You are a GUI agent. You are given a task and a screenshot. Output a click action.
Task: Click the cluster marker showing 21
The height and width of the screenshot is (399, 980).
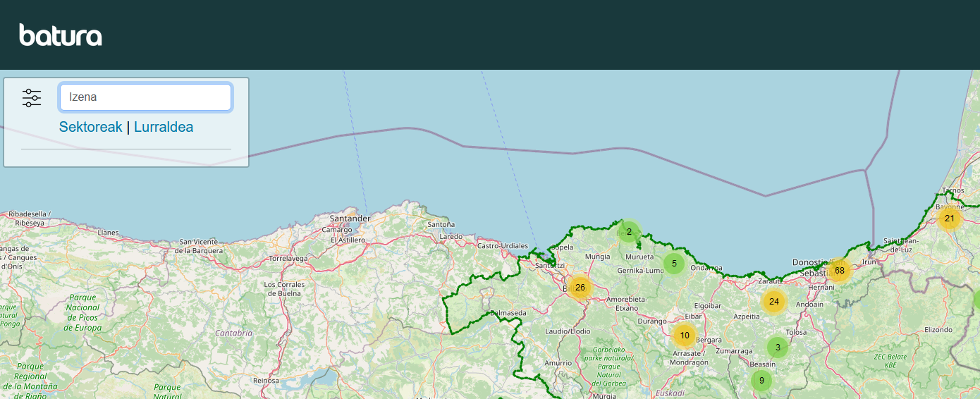coord(950,219)
